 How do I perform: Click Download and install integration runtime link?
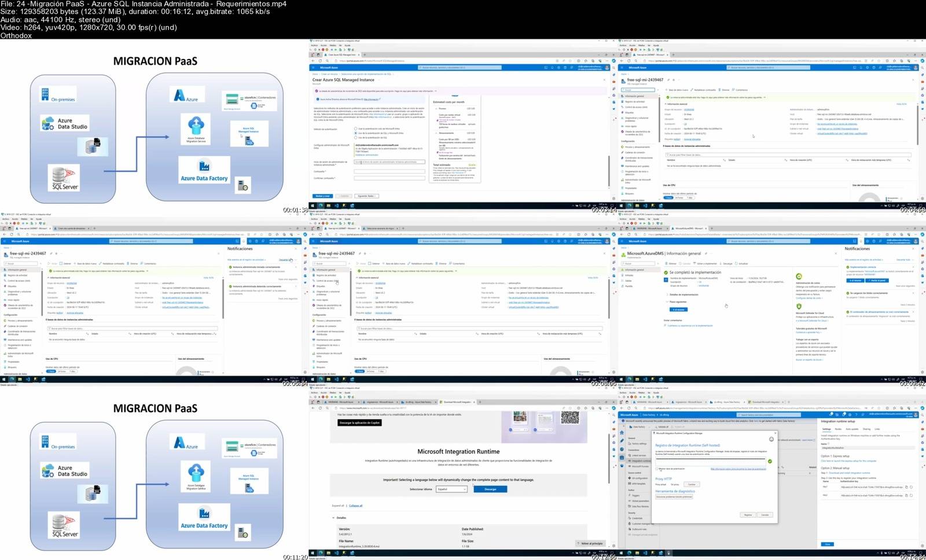[x=850, y=473]
